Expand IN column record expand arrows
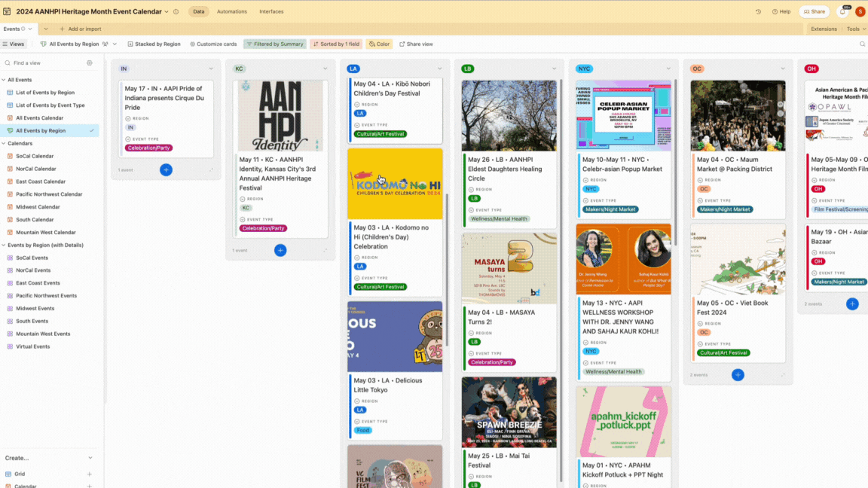 (211, 170)
